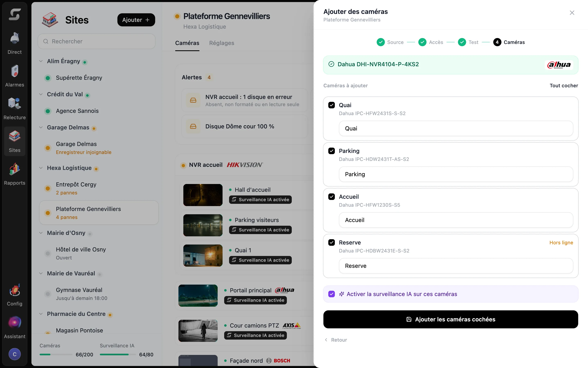The image size is (588, 368).
Task: Open the Alarmes section
Action: pyautogui.click(x=14, y=76)
